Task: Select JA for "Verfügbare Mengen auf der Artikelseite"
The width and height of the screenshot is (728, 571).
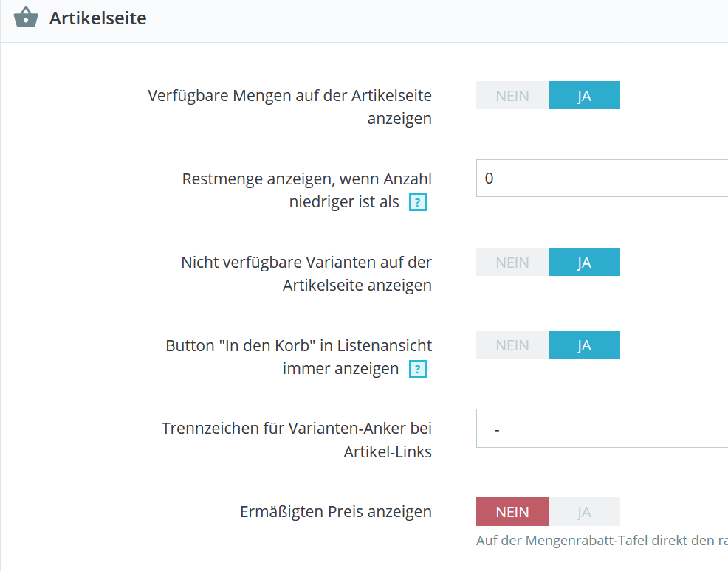Action: click(x=584, y=96)
